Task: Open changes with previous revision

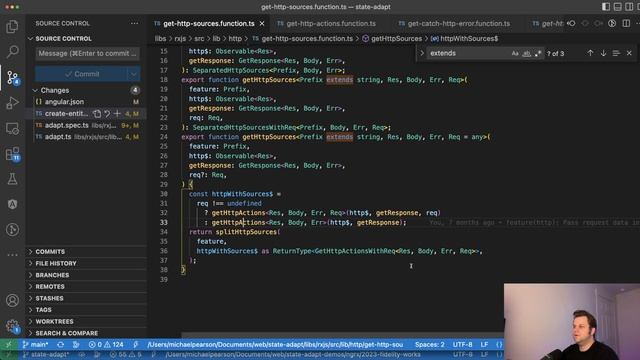Action: (572, 24)
